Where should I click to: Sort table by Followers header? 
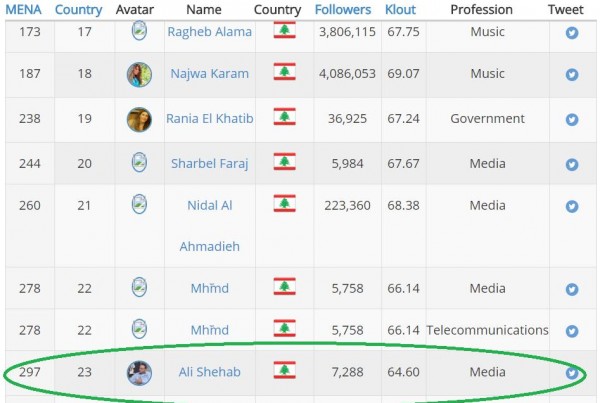click(342, 9)
